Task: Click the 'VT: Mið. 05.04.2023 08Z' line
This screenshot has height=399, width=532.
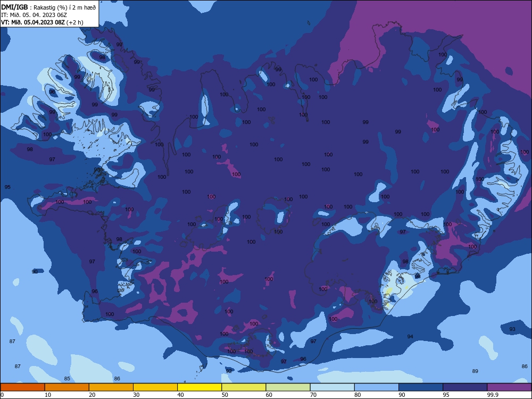Action: (32, 22)
